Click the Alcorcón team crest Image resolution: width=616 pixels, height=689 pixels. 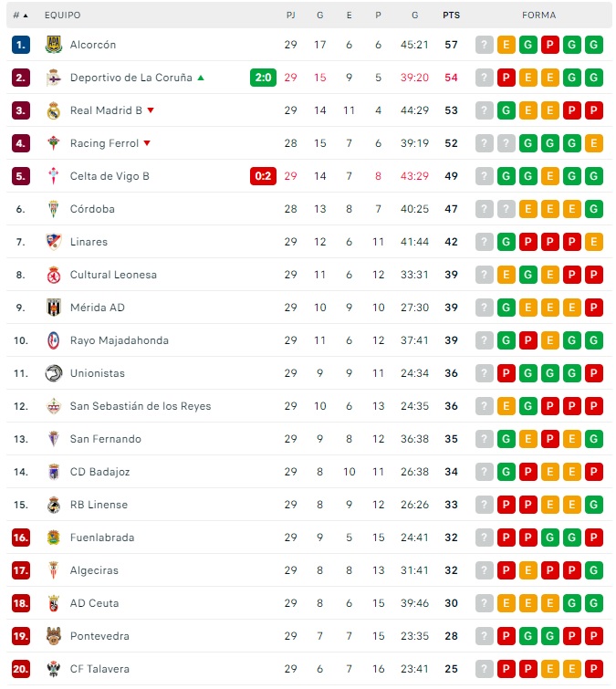[x=54, y=45]
